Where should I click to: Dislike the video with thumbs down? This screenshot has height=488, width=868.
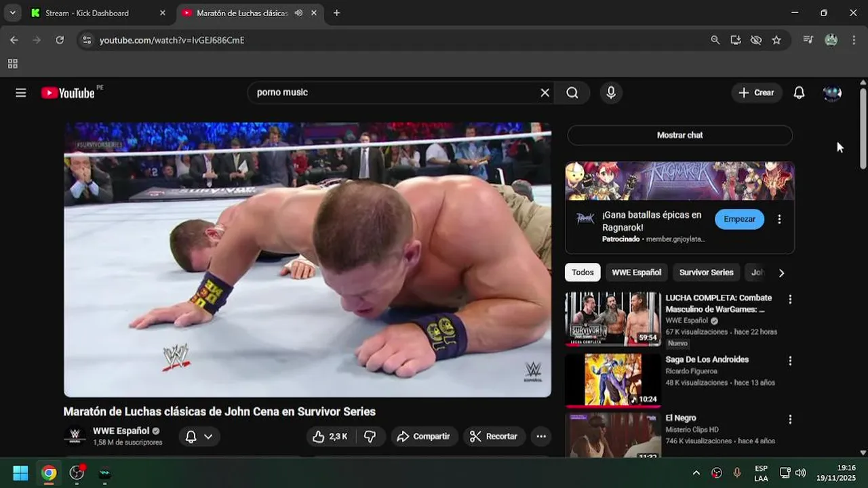(370, 436)
